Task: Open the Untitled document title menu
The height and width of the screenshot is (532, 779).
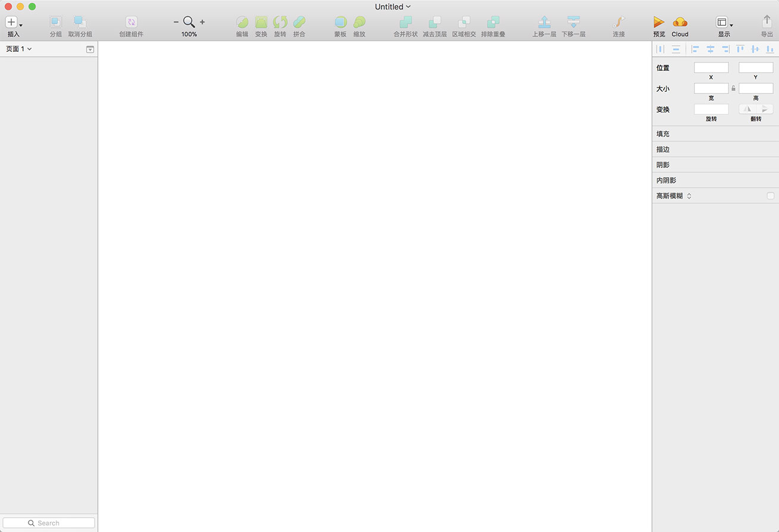Action: click(392, 7)
